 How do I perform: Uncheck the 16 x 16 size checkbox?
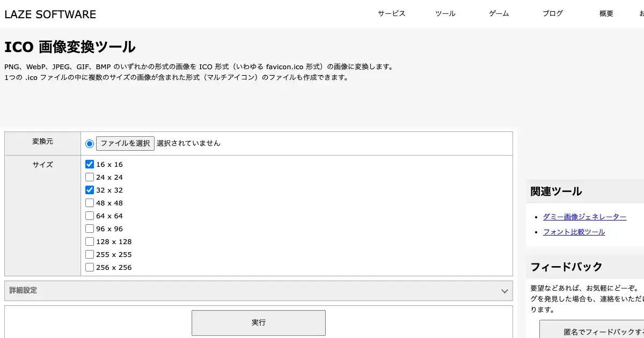click(x=90, y=164)
